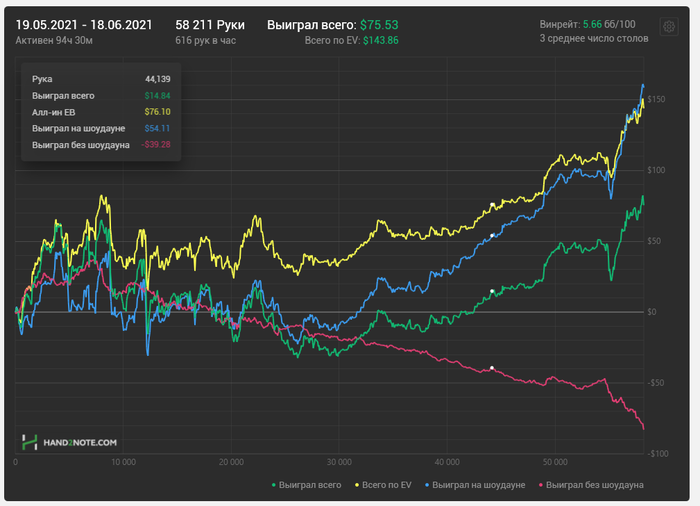The width and height of the screenshot is (700, 506).
Task: Click the Hand2Note logo icon
Action: 29,442
